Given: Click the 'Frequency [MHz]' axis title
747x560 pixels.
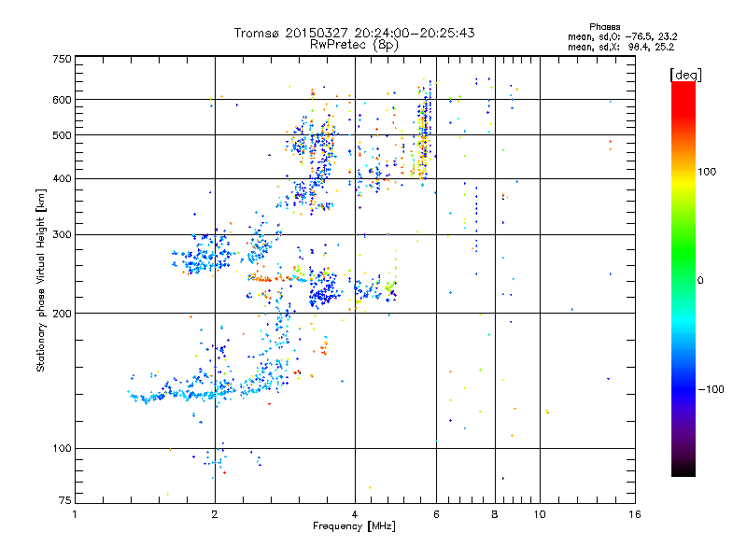Looking at the screenshot, I should click(x=354, y=526).
